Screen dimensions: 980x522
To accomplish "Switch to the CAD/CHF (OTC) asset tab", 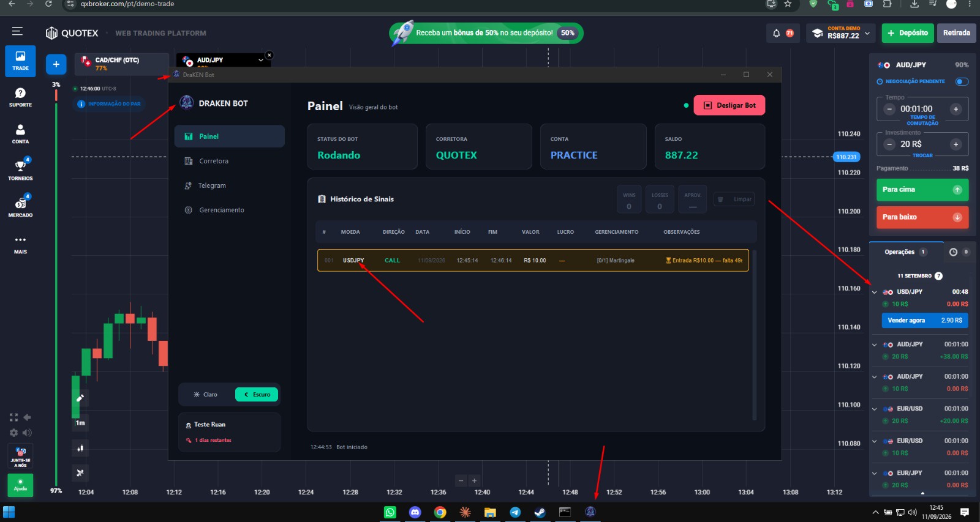I will (122, 64).
